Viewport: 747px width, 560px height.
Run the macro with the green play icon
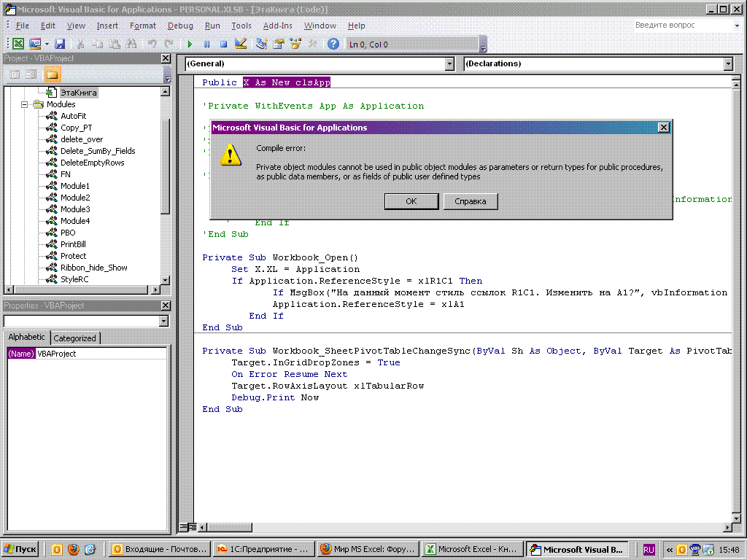[x=190, y=44]
